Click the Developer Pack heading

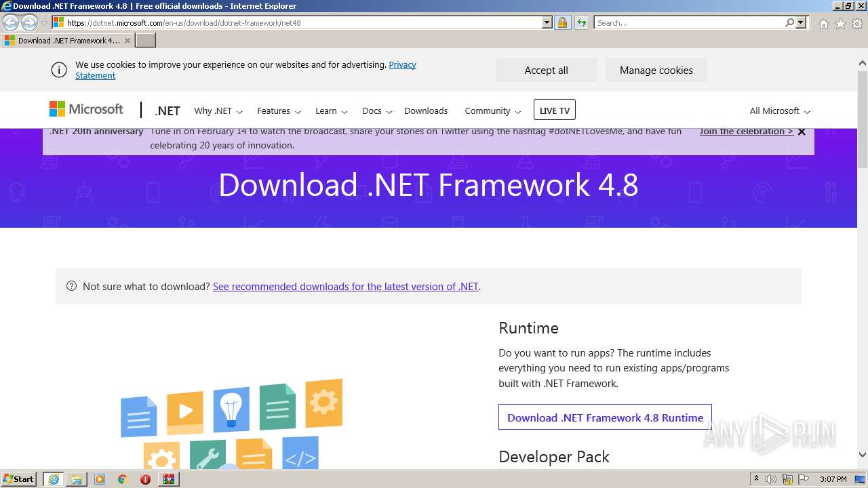554,457
